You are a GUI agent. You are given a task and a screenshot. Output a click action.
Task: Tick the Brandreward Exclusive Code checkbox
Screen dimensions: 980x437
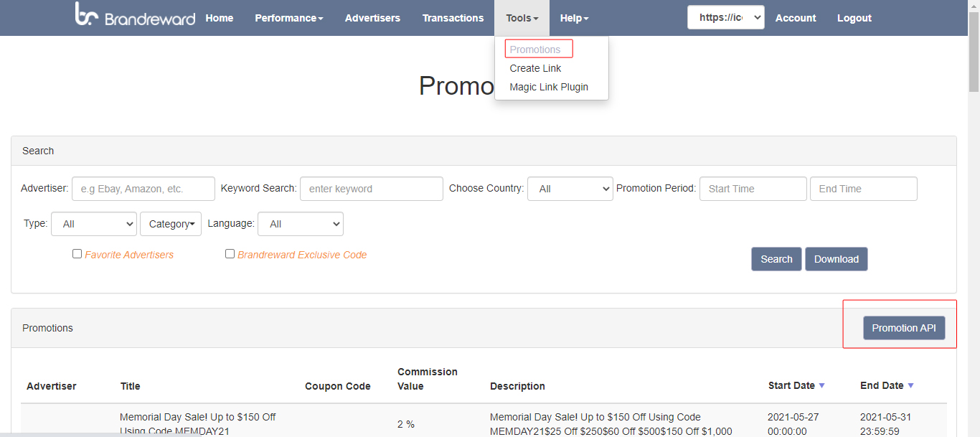point(230,254)
